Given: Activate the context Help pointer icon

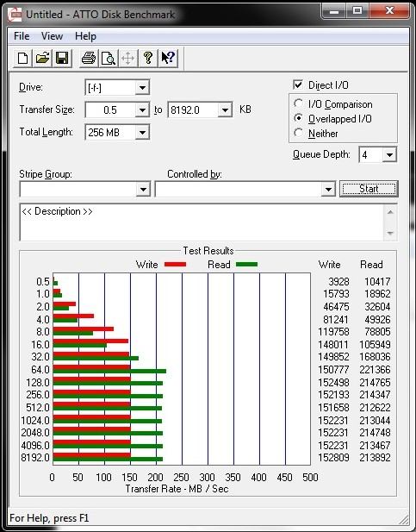Looking at the screenshot, I should pyautogui.click(x=168, y=58).
